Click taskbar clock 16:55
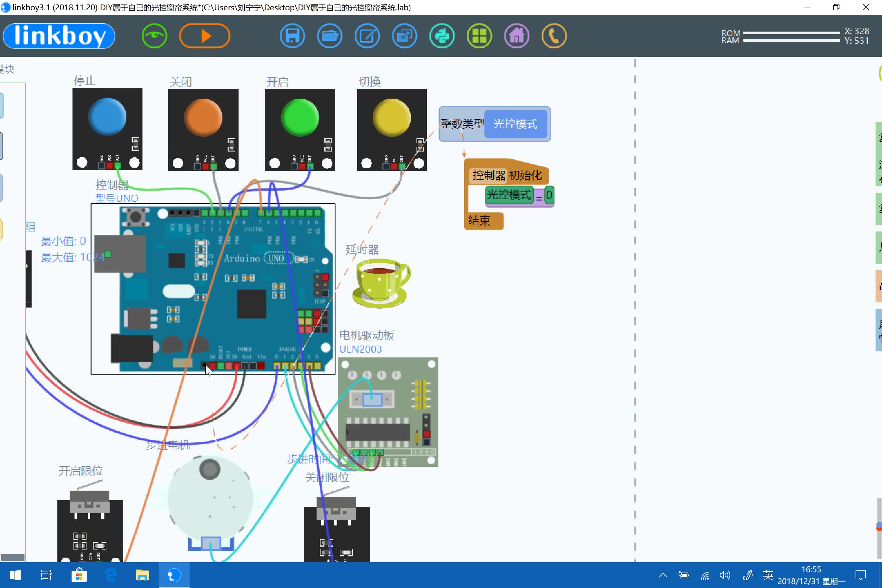The width and height of the screenshot is (882, 588). (811, 569)
